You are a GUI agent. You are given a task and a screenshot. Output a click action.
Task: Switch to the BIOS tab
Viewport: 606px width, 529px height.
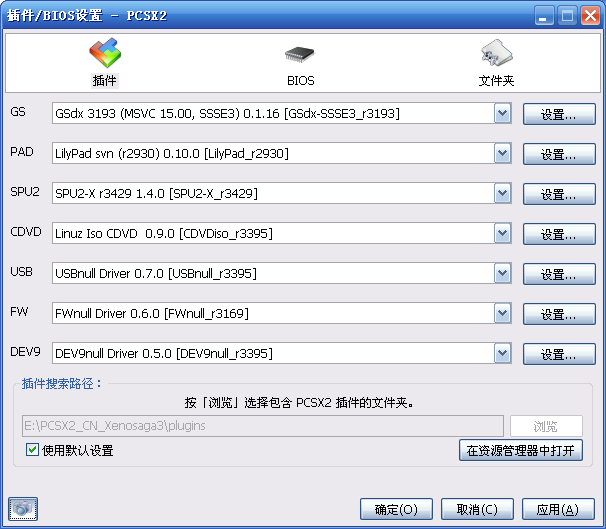(x=300, y=64)
